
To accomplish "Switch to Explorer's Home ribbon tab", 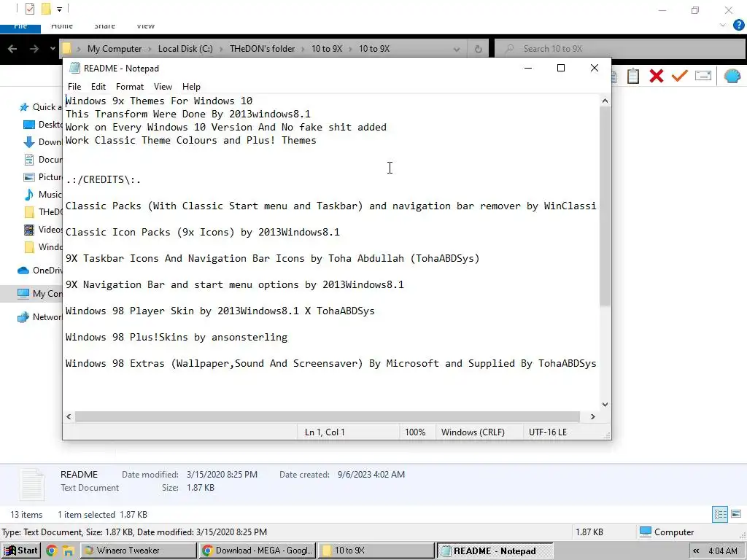I will [62, 26].
